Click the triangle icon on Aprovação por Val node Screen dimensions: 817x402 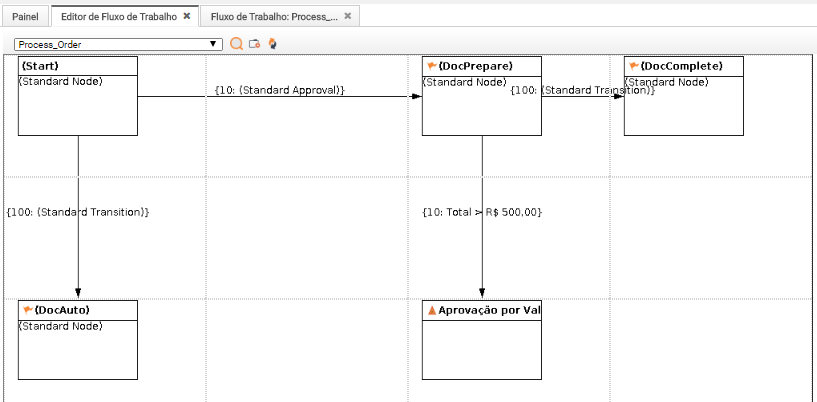(431, 310)
